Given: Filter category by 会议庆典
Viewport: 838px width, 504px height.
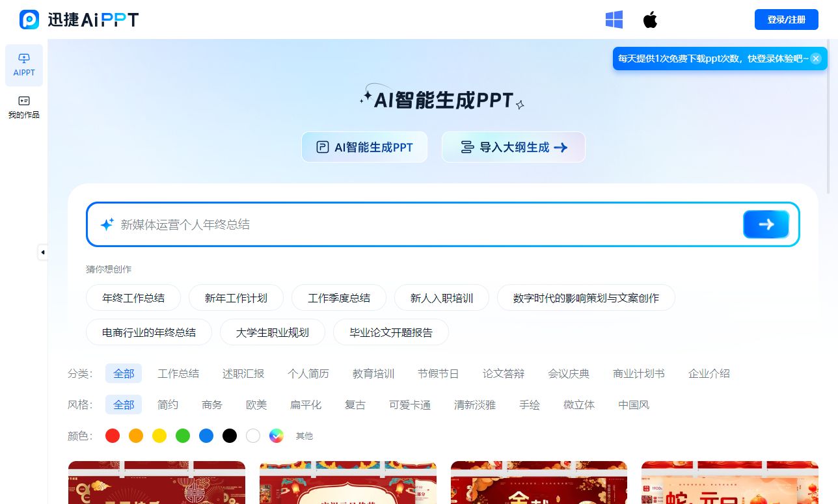Looking at the screenshot, I should 569,373.
